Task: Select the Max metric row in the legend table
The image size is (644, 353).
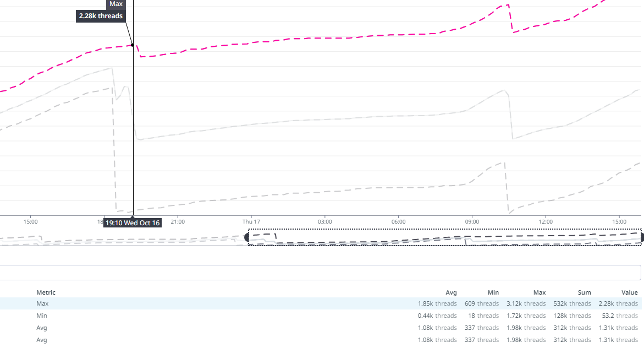Action: pyautogui.click(x=321, y=303)
